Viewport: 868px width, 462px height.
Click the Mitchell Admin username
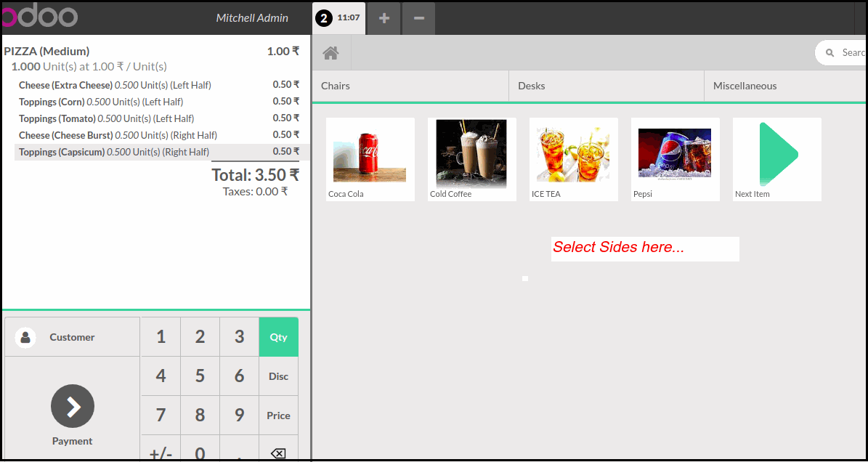point(252,18)
